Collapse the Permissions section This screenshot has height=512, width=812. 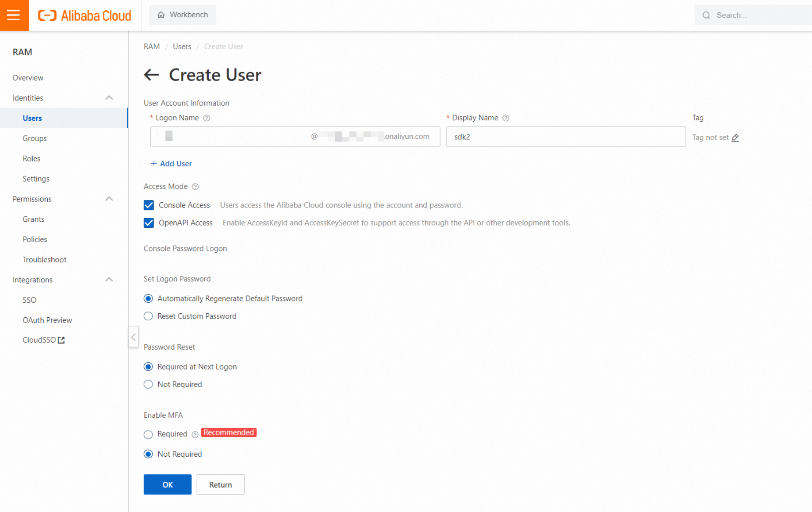pos(109,199)
